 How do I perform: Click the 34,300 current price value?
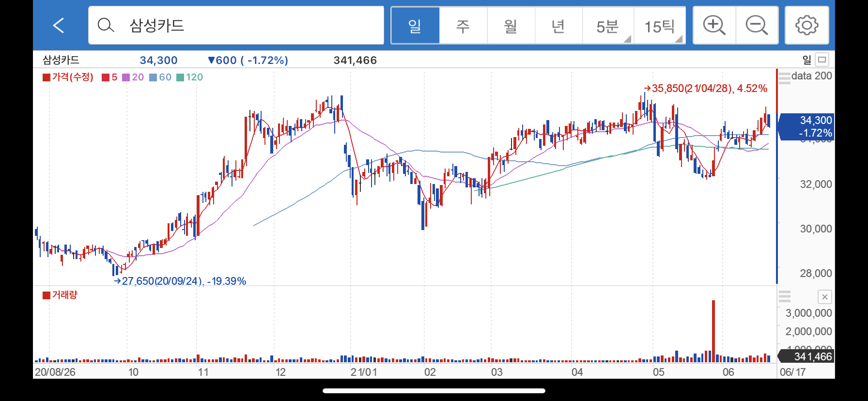tap(158, 60)
